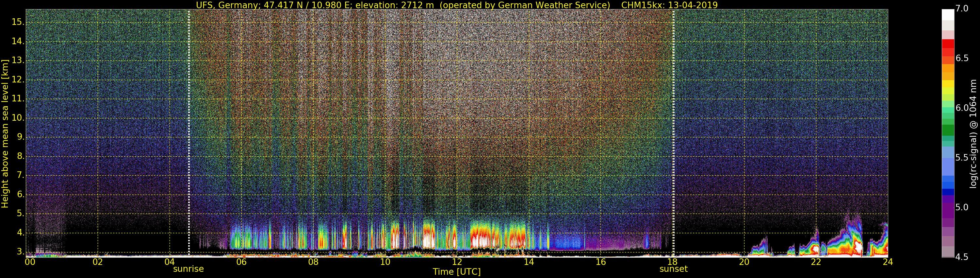The image size is (980, 278).
Task: Select the '12.' height axis tick label
Action: (x=18, y=79)
